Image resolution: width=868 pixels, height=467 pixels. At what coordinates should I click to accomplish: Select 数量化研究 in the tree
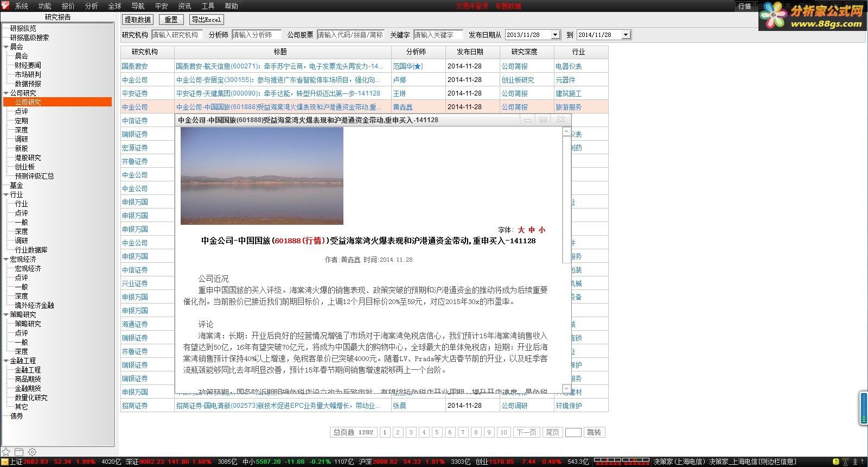click(31, 397)
